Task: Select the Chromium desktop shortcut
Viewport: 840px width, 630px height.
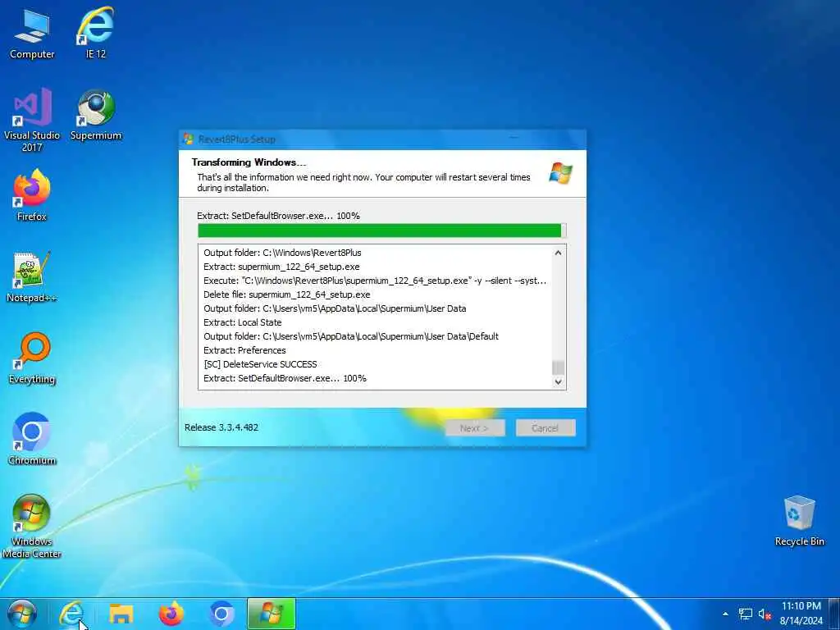Action: (32, 440)
